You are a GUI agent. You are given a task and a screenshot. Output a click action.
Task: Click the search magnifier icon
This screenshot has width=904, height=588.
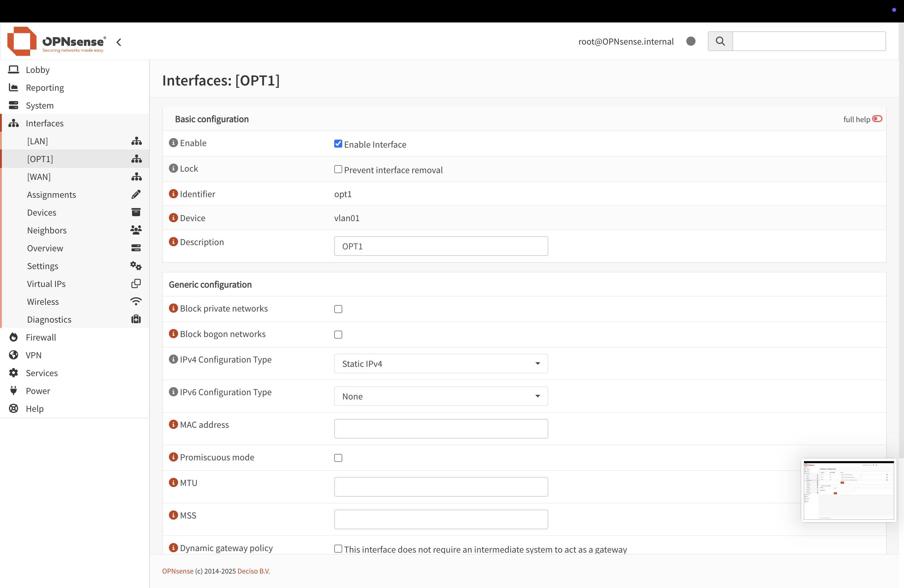tap(720, 41)
